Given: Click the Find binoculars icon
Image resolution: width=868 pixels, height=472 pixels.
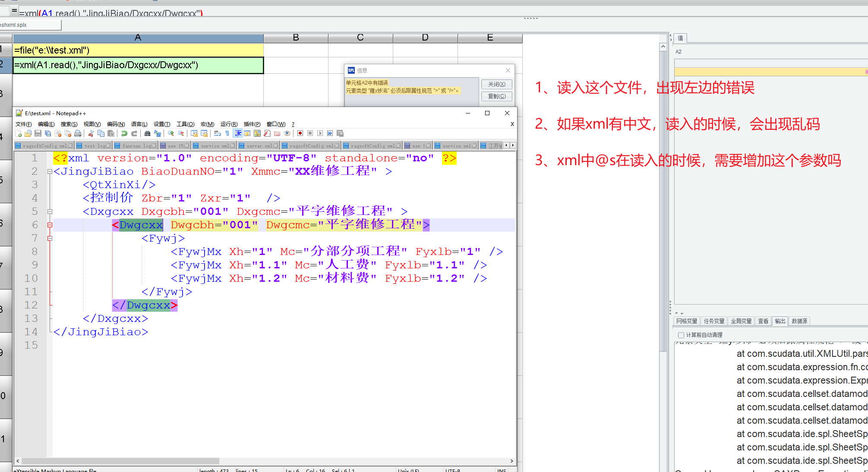Looking at the screenshot, I should point(148,133).
